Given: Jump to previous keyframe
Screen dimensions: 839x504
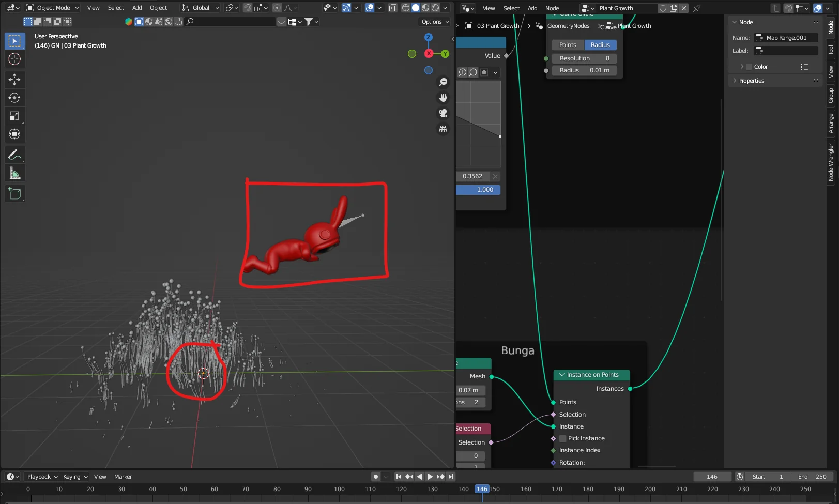Looking at the screenshot, I should (409, 477).
